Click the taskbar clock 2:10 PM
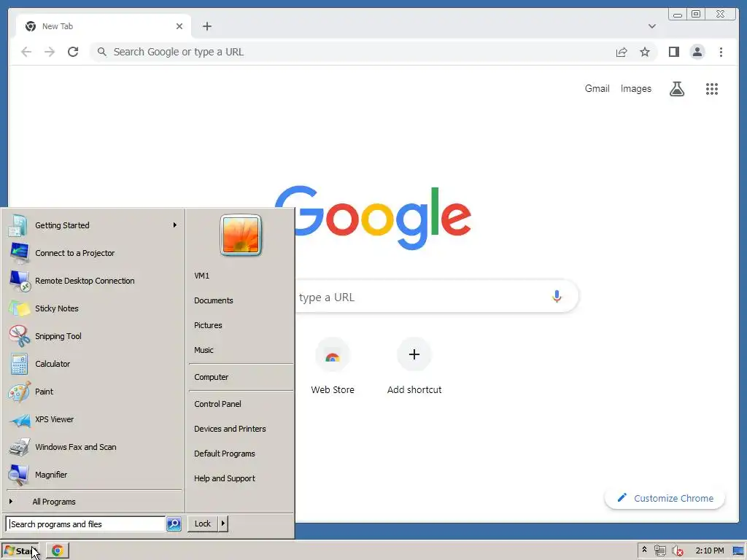747x560 pixels. click(x=709, y=551)
